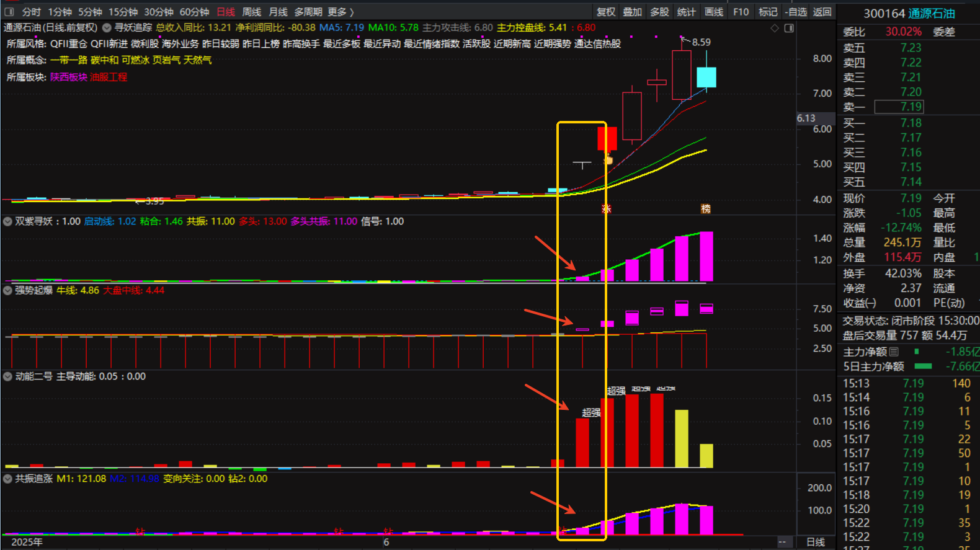
Task: Switch to the 周线 period tab
Action: [x=251, y=12]
